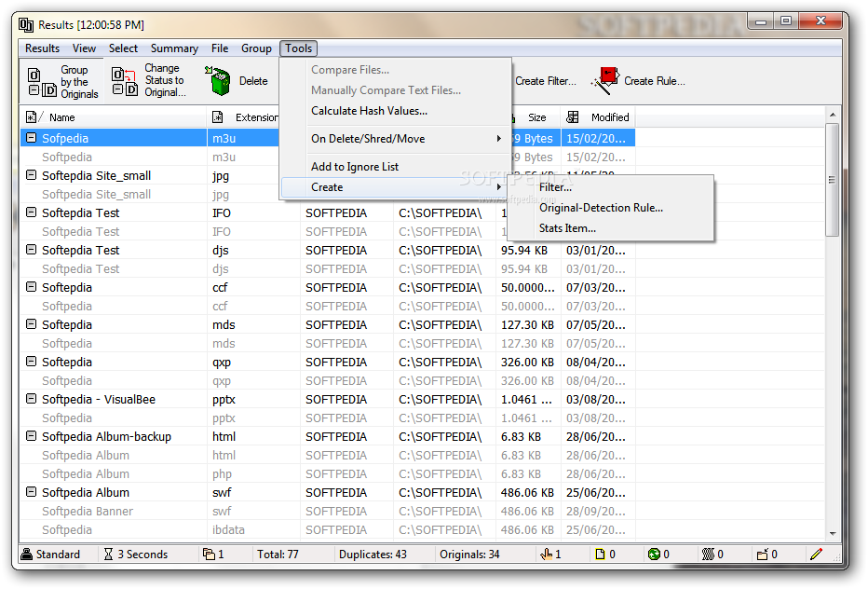
Task: Click the Modified column header icon
Action: pyautogui.click(x=573, y=117)
